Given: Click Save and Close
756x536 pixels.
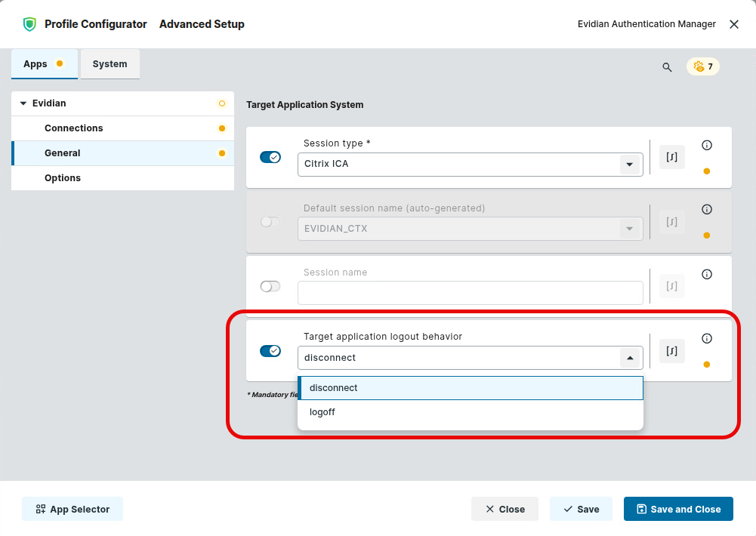Looking at the screenshot, I should click(x=678, y=509).
